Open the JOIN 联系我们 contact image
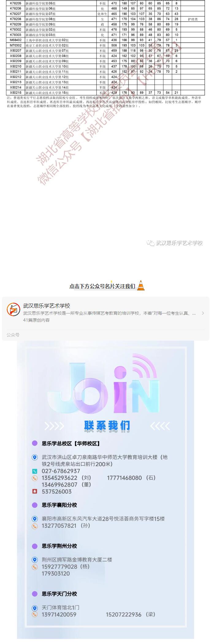Viewport: 210px width, 644px height. pyautogui.click(x=105, y=490)
